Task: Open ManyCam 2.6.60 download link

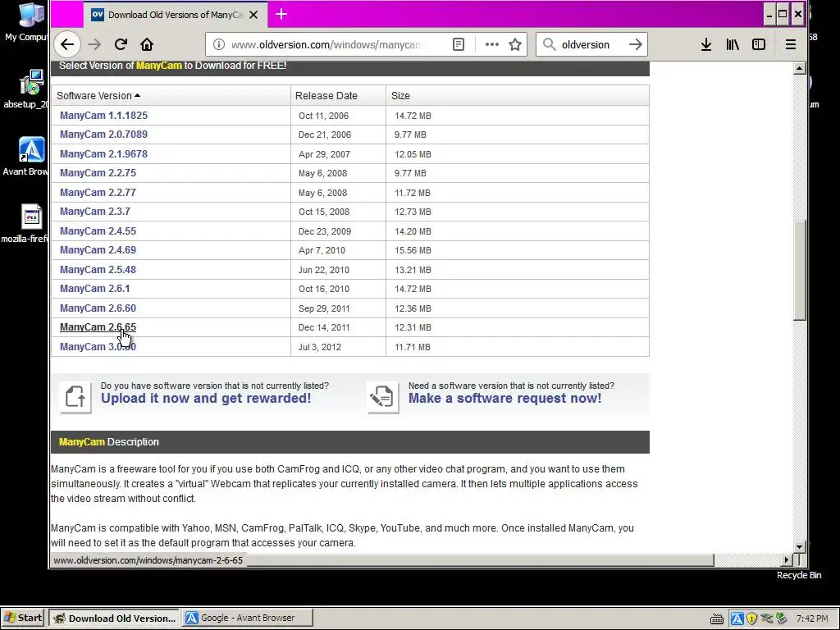Action: point(98,308)
